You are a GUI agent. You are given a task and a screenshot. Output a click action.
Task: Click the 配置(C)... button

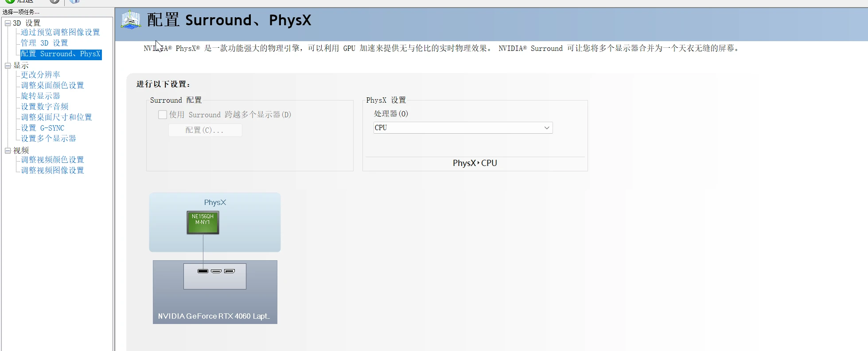[205, 130]
